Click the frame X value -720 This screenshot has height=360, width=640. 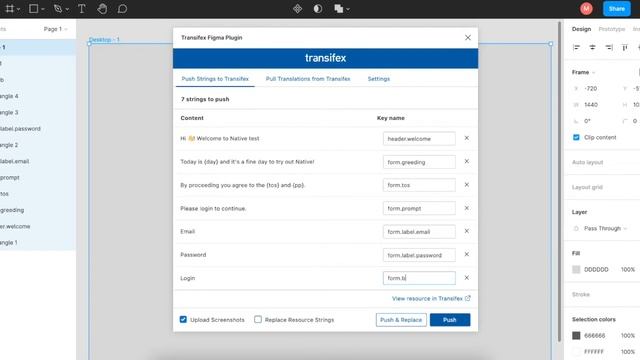(x=590, y=88)
